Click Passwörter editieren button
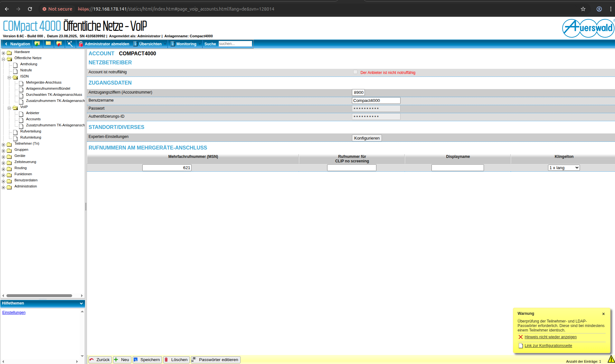 pos(216,359)
